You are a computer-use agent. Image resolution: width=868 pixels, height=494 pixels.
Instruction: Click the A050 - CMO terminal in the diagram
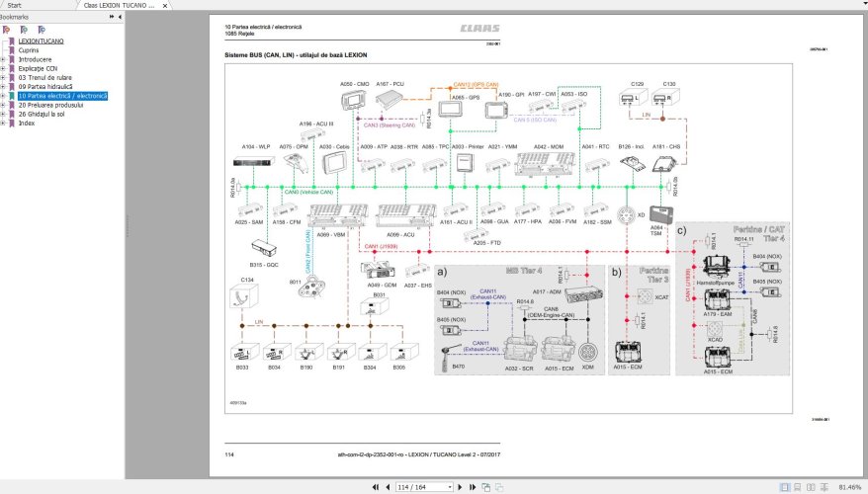[353, 100]
